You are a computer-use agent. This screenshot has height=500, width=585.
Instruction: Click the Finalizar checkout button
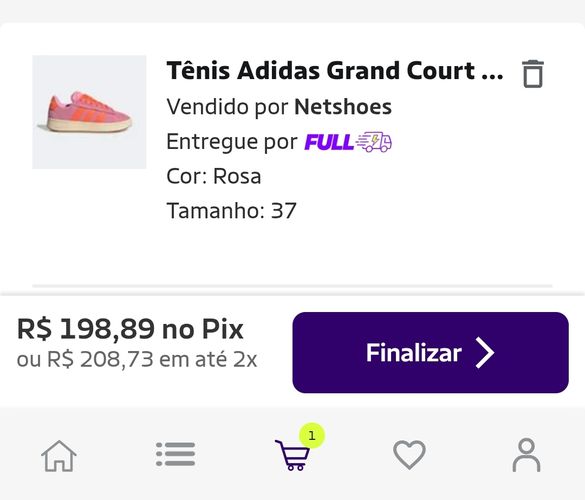[431, 353]
